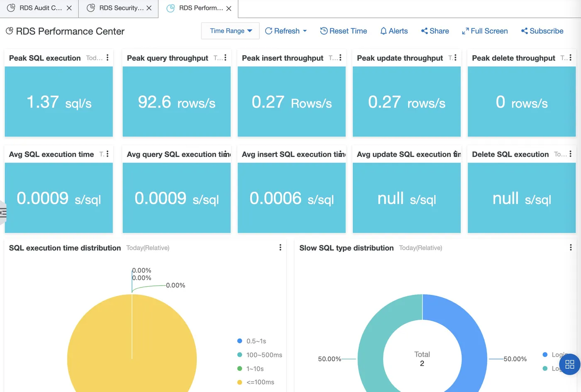581x392 pixels.
Task: Click the Today(Relative) label beside the SQL execution time distribution title
Action: point(148,248)
